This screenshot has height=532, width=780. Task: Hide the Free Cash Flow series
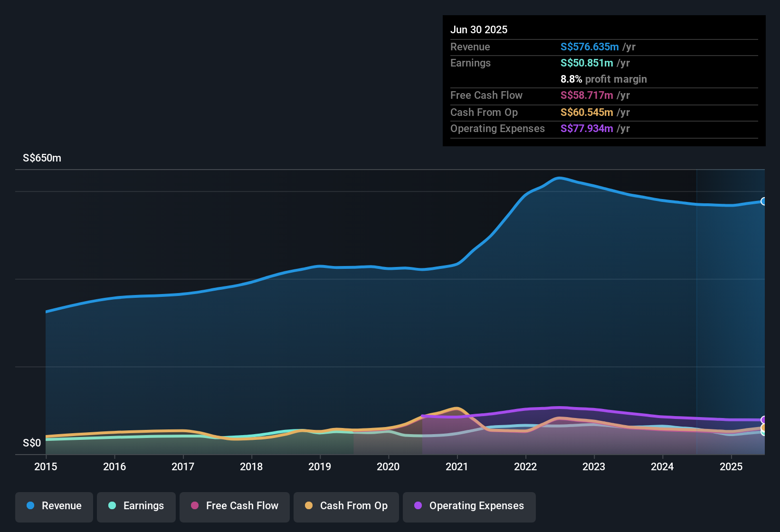tap(235, 507)
